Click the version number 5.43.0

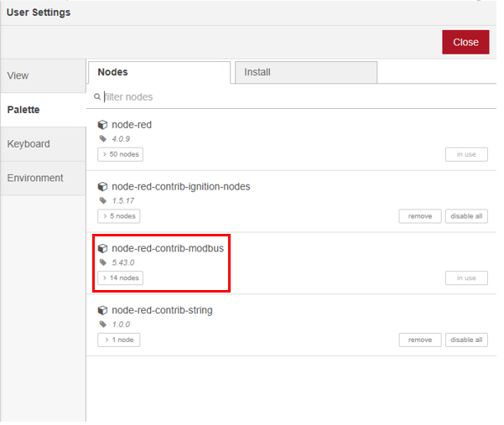tap(123, 262)
